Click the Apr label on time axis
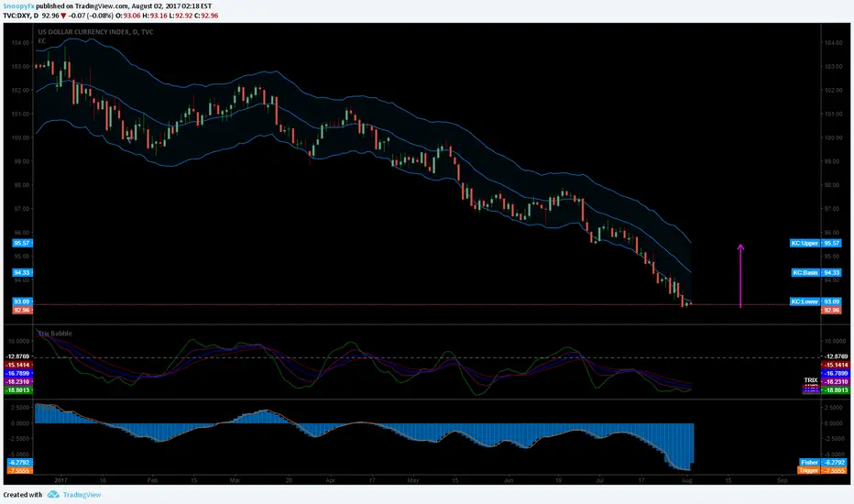This screenshot has height=504, width=854. pos(330,480)
